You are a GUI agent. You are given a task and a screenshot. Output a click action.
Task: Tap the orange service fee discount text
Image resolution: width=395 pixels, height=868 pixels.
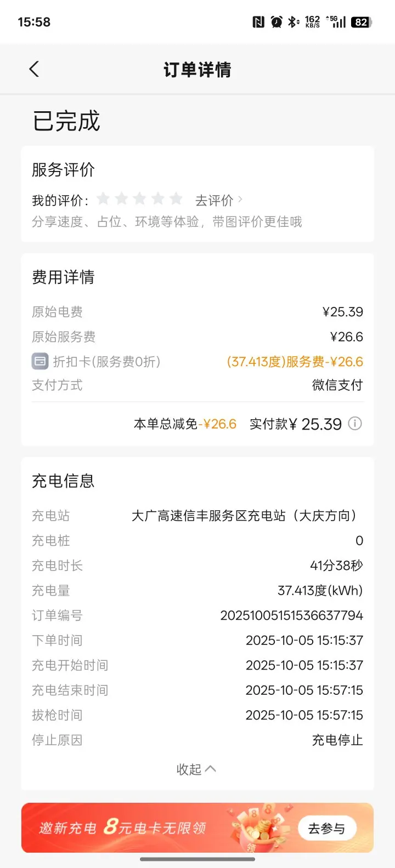(x=295, y=362)
